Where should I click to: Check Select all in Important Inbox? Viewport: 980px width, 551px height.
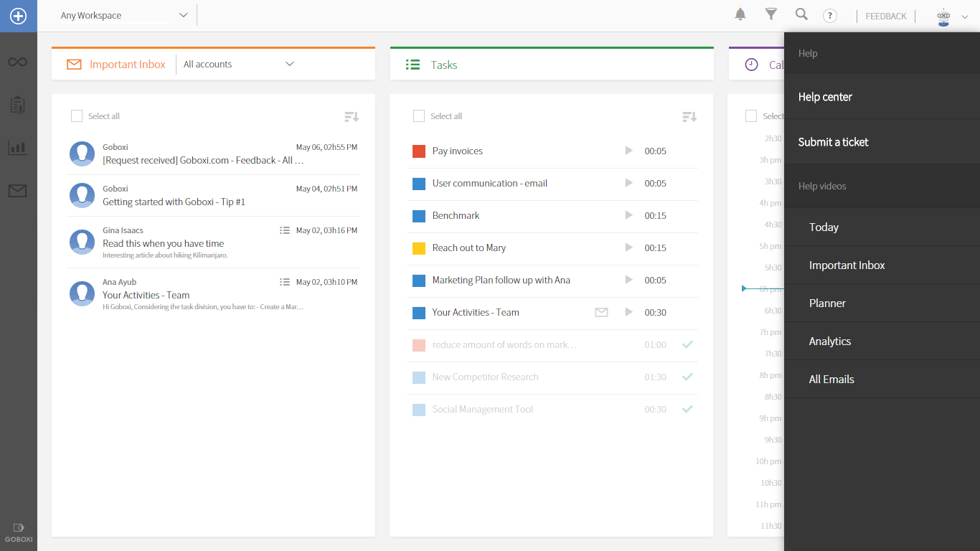tap(77, 116)
